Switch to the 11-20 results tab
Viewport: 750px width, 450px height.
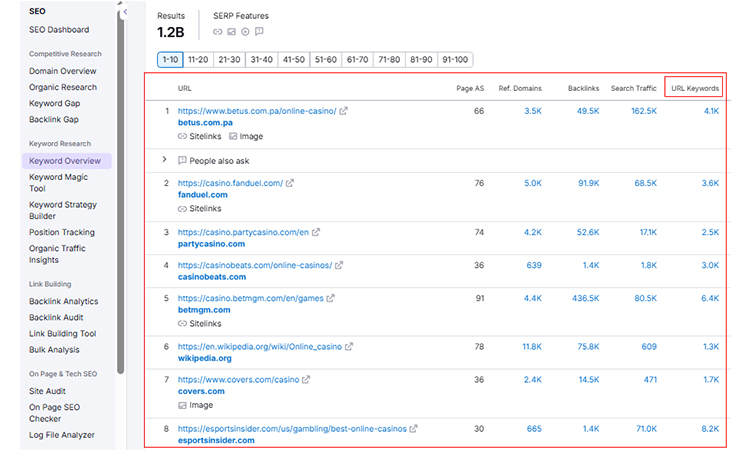[198, 60]
